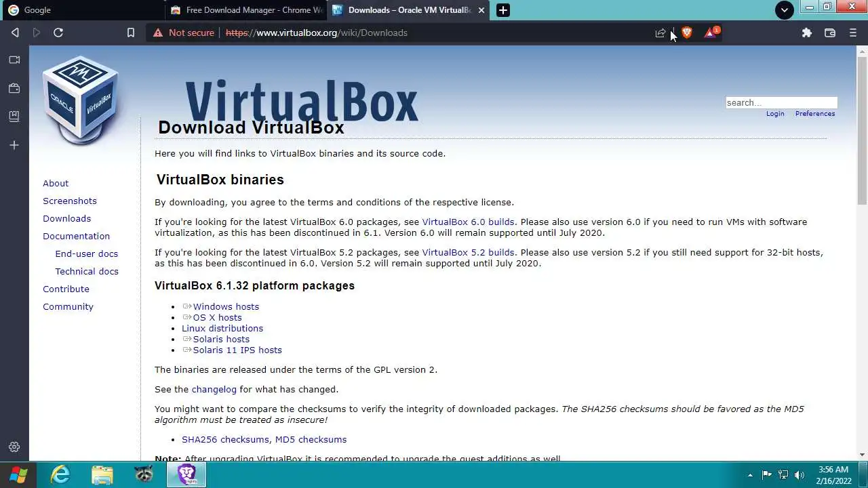Close the Downloads VirtualBox tab
Image resolution: width=868 pixels, height=488 pixels.
point(481,10)
